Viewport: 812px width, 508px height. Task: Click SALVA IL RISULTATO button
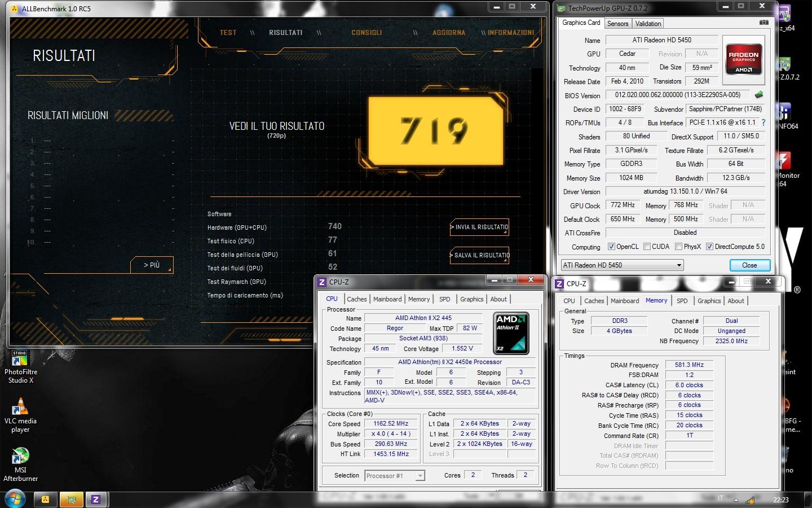click(480, 255)
